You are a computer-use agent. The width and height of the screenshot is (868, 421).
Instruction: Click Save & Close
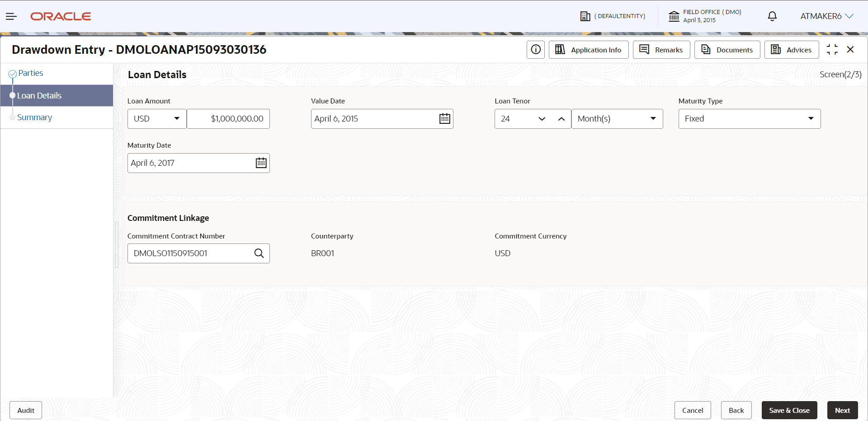pyautogui.click(x=789, y=410)
